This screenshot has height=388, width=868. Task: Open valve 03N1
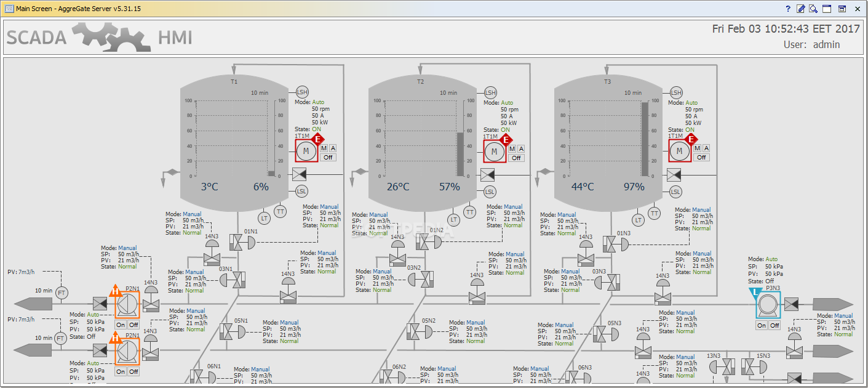pyautogui.click(x=233, y=280)
